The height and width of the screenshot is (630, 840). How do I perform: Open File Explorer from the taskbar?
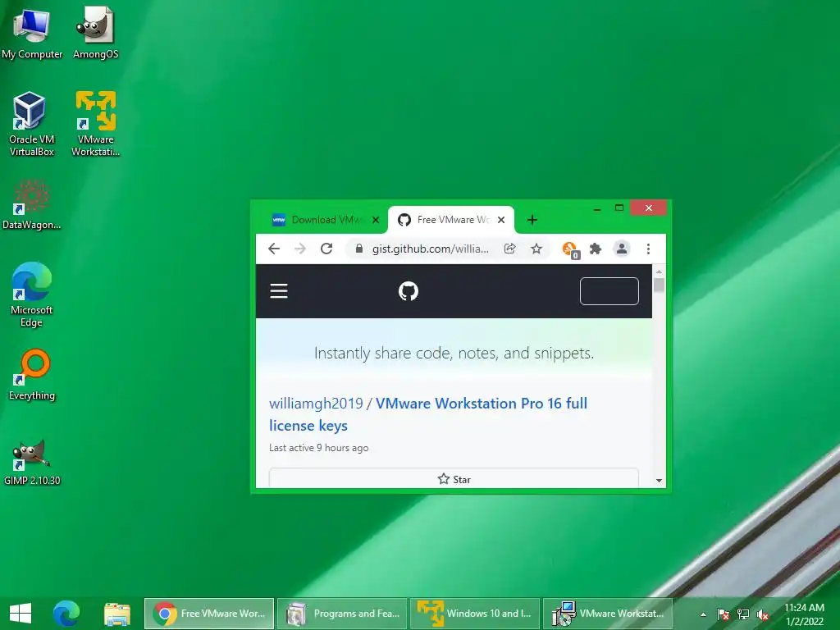[117, 614]
